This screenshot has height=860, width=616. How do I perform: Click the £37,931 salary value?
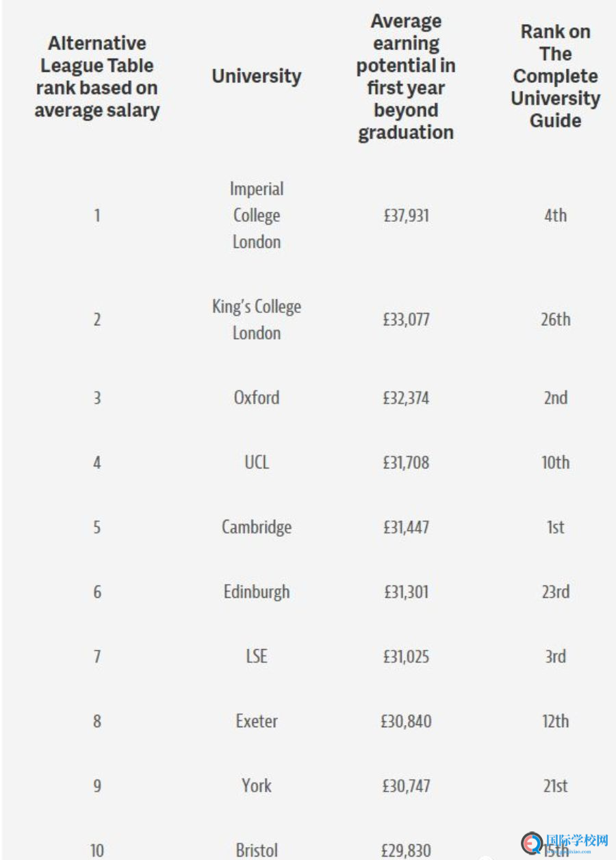pos(406,215)
